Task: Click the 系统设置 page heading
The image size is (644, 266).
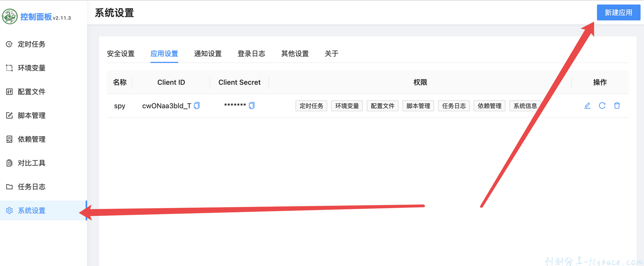Action: pos(114,13)
